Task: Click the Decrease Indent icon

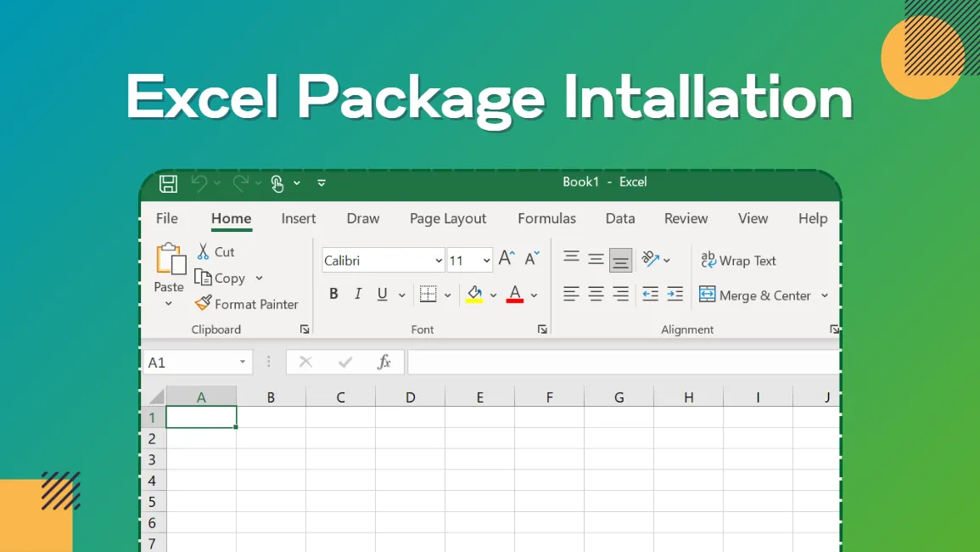Action: [x=651, y=294]
